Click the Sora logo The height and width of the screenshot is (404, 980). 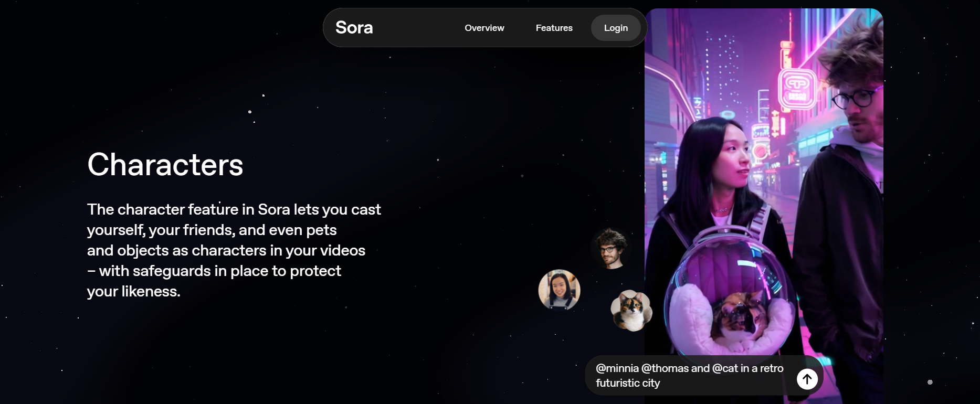pos(354,27)
